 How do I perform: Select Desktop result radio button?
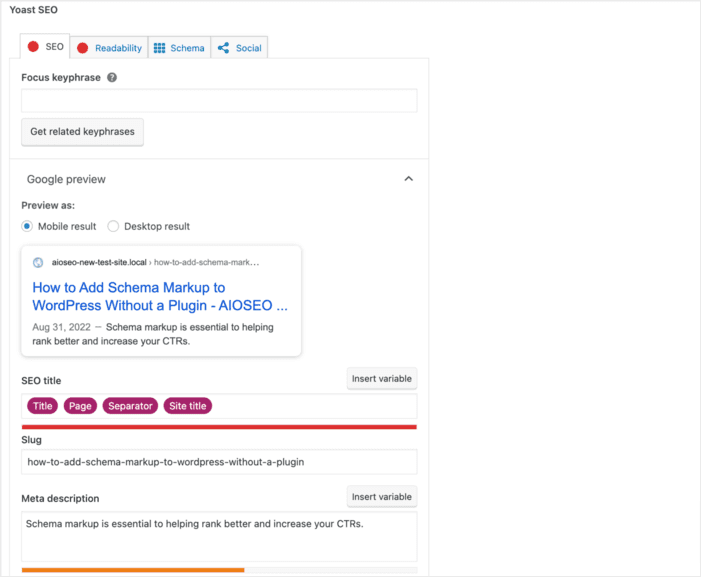(113, 226)
